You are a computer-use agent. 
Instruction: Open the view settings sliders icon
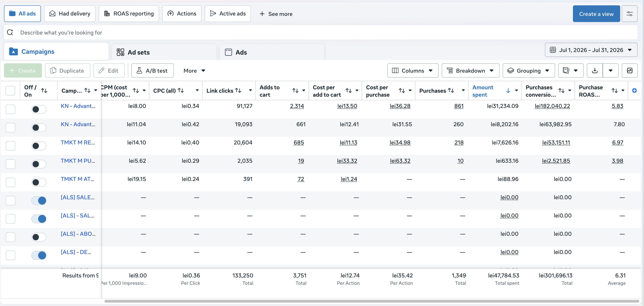tap(629, 14)
